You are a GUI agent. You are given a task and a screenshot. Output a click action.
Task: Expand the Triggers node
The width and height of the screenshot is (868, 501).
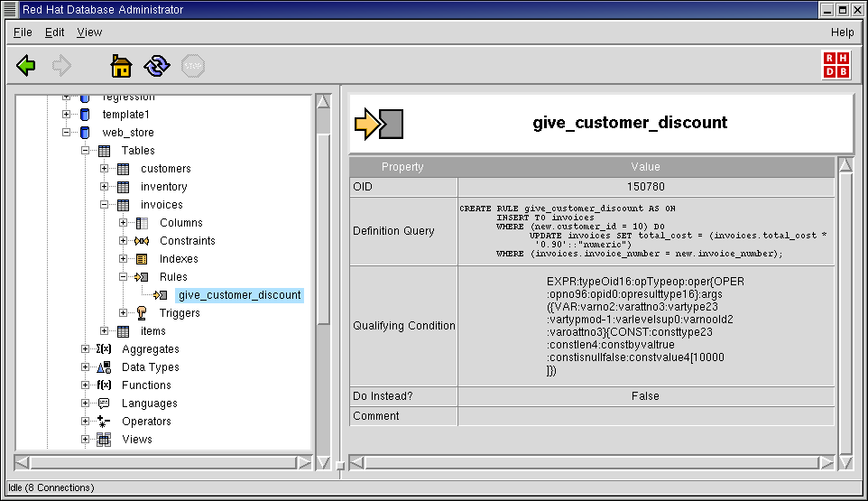coord(124,312)
